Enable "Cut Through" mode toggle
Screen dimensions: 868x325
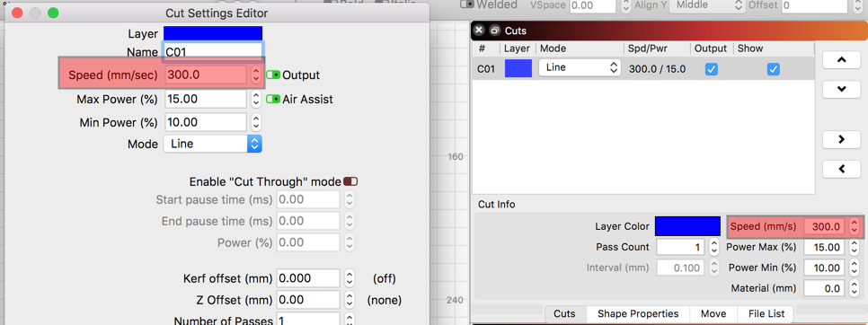(350, 182)
